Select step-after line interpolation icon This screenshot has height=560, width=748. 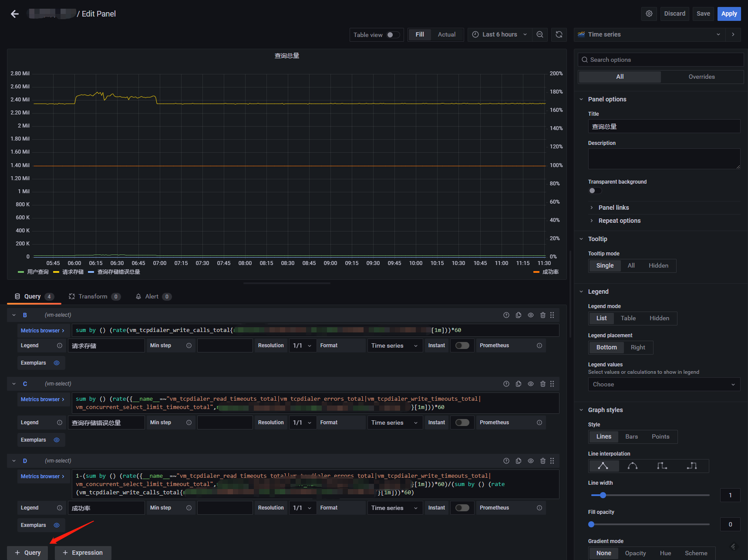(692, 466)
